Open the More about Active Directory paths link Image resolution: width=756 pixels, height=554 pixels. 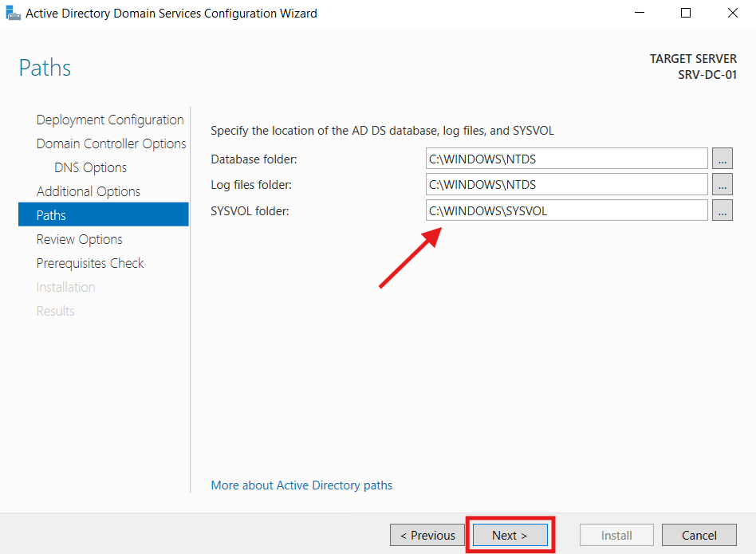pyautogui.click(x=301, y=485)
